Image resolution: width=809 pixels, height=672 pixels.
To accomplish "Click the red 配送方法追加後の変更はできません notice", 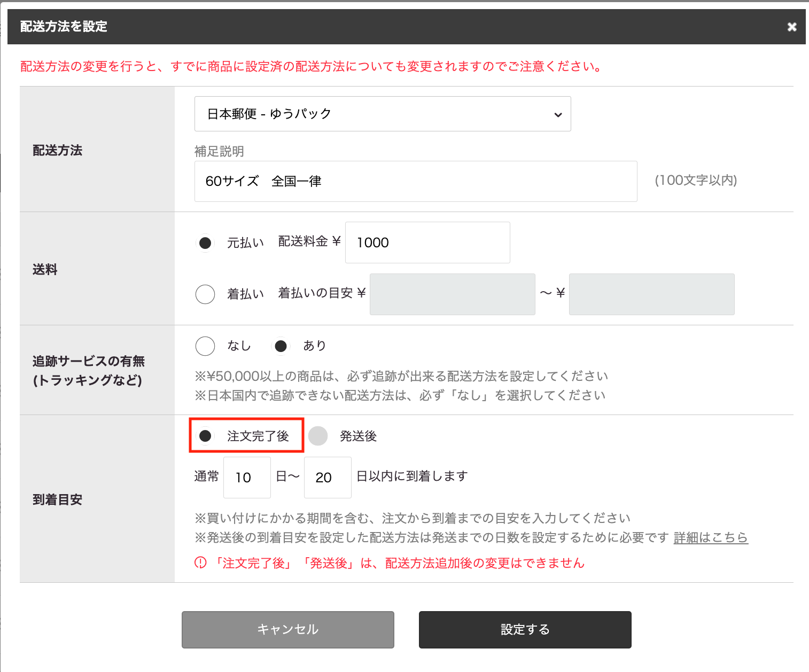I will coord(399,563).
